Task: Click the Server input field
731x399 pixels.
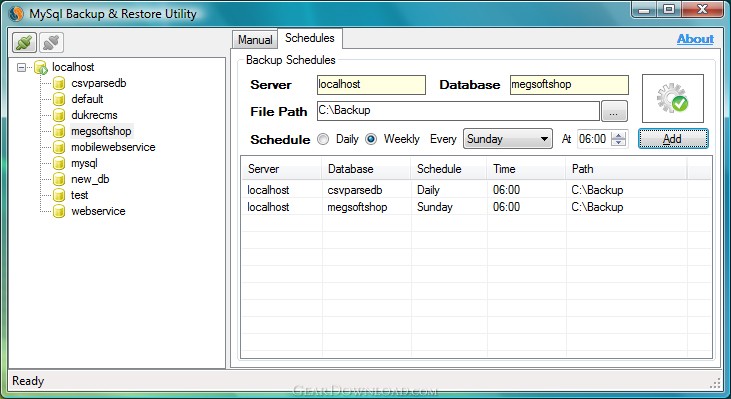Action: pyautogui.click(x=371, y=85)
